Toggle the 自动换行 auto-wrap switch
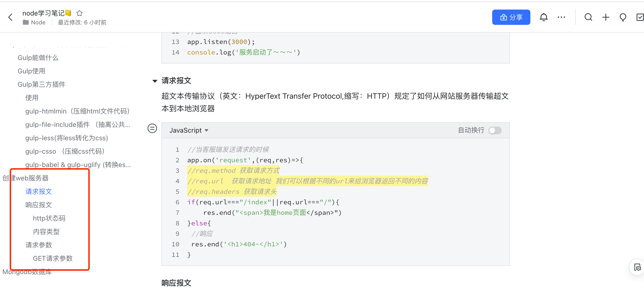This screenshot has height=292, width=644. (x=495, y=130)
